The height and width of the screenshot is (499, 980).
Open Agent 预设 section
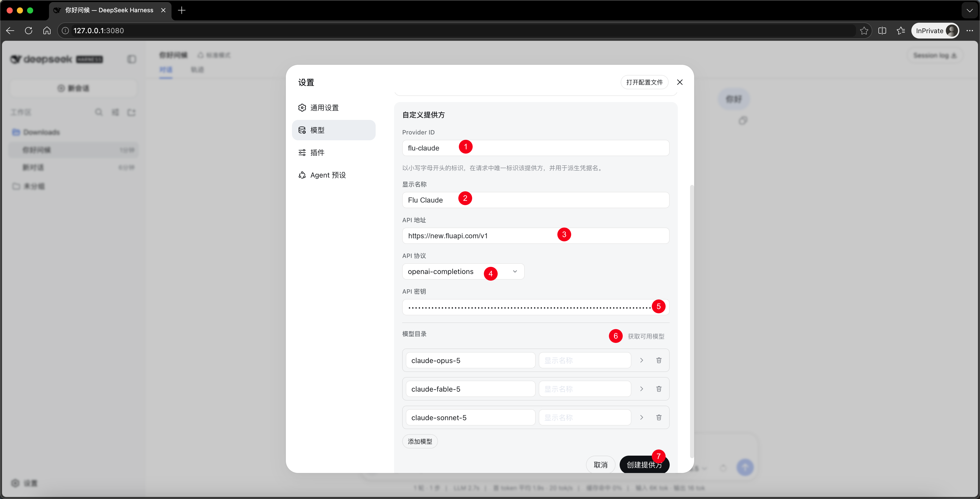[x=334, y=175]
